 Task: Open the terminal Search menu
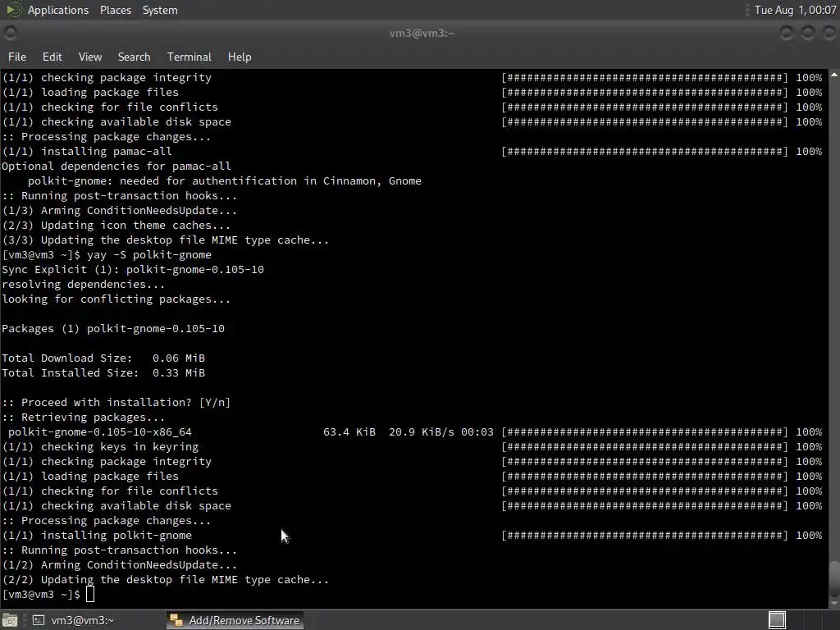pos(134,57)
